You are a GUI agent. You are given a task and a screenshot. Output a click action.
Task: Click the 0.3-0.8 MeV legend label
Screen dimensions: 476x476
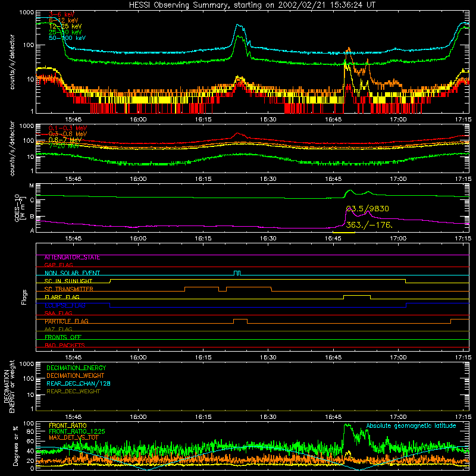tap(68, 134)
